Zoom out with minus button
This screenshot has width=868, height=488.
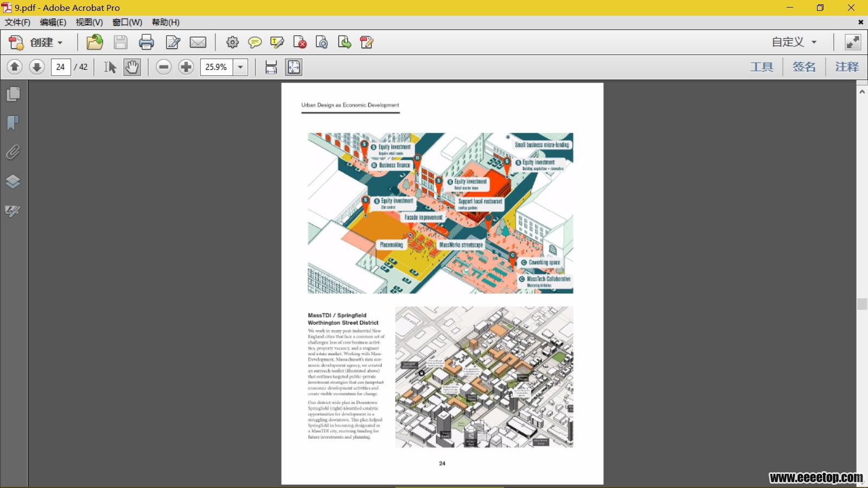[164, 67]
